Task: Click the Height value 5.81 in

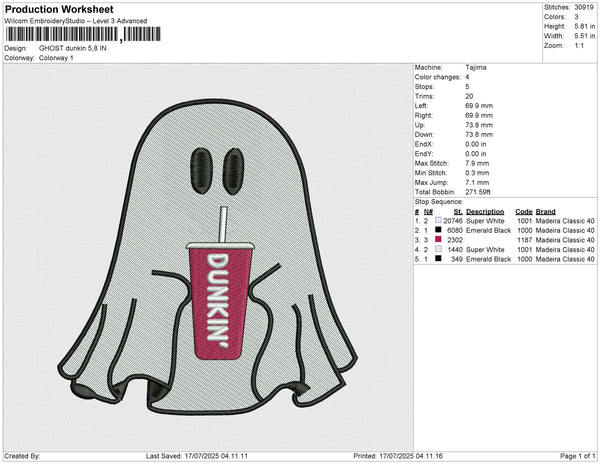Action: pyautogui.click(x=585, y=26)
